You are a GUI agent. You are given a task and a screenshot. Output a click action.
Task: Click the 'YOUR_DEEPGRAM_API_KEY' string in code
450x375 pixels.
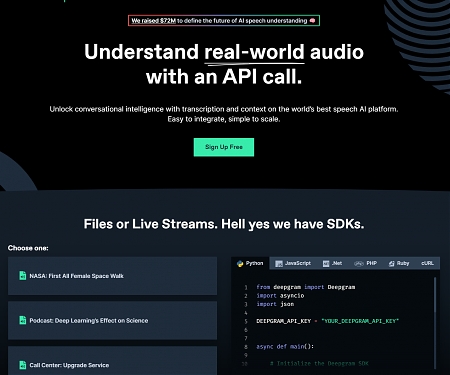click(x=360, y=321)
